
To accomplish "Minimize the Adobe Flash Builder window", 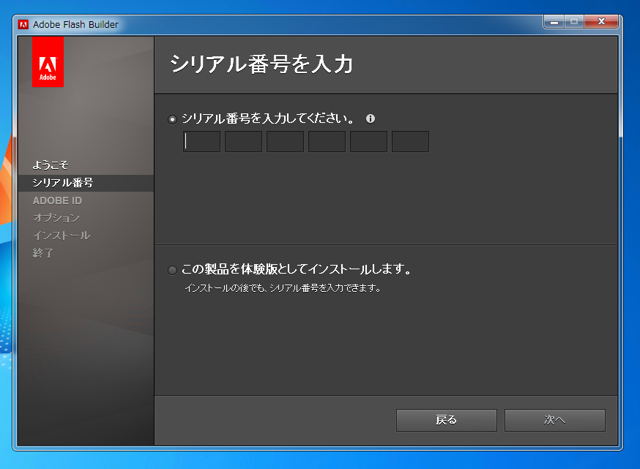I will (x=554, y=22).
